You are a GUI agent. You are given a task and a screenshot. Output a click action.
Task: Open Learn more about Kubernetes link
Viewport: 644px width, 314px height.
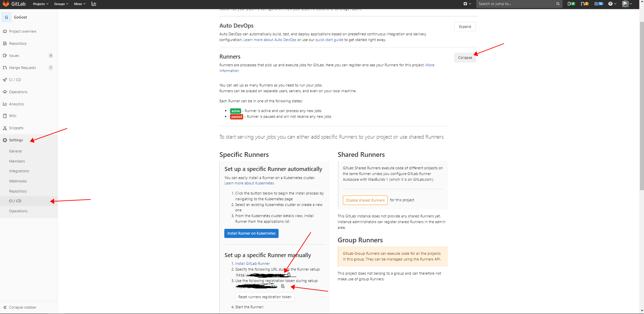tap(249, 183)
